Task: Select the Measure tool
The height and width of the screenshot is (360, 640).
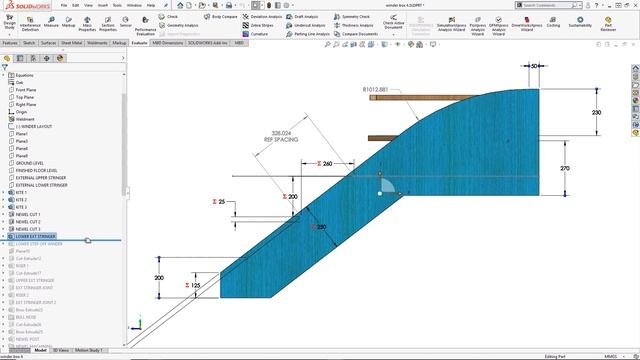Action: pos(51,22)
